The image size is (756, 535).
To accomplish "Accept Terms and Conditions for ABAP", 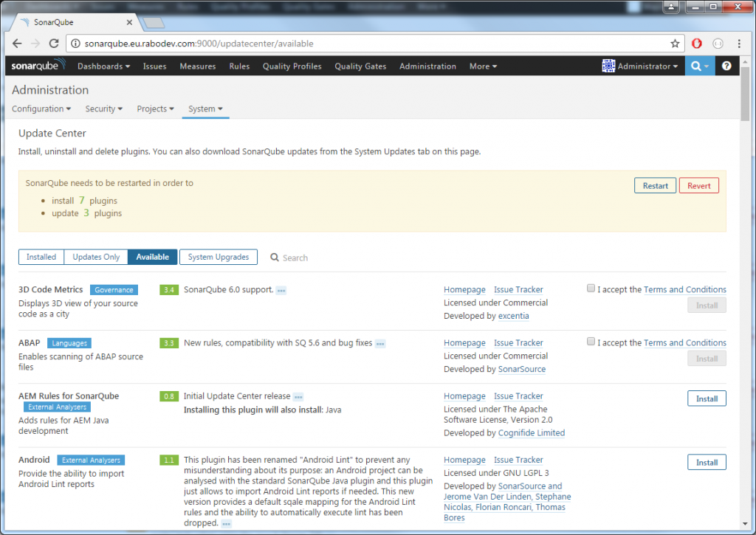I will pyautogui.click(x=591, y=341).
